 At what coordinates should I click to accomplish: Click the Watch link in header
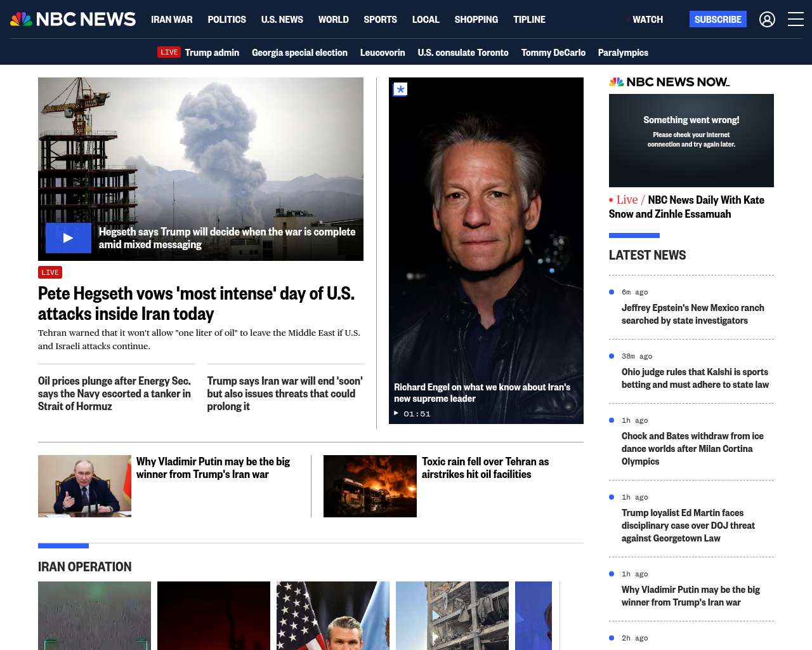click(x=647, y=20)
